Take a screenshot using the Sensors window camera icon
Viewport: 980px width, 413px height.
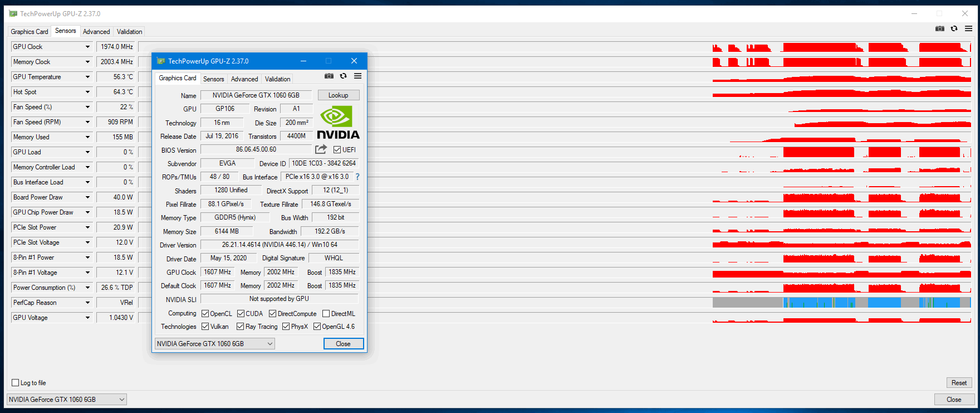(940, 28)
